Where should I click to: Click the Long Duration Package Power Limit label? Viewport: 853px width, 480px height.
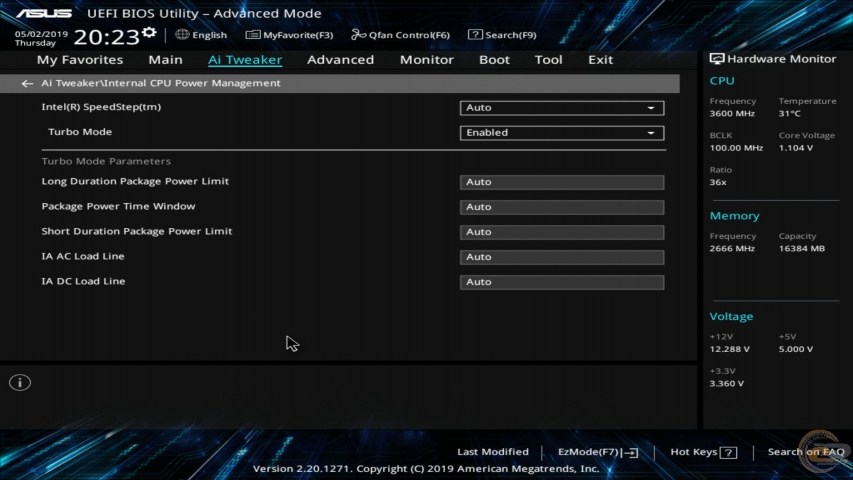[x=135, y=181]
